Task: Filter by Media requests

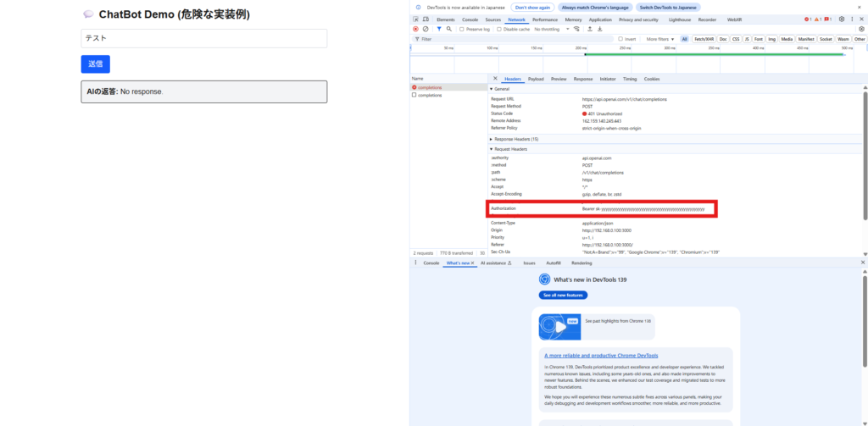Action: click(787, 39)
